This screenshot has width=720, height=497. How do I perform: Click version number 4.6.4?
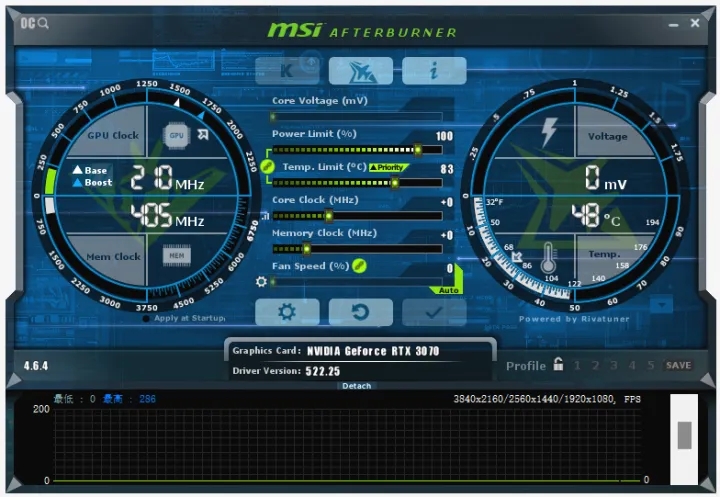pos(36,366)
